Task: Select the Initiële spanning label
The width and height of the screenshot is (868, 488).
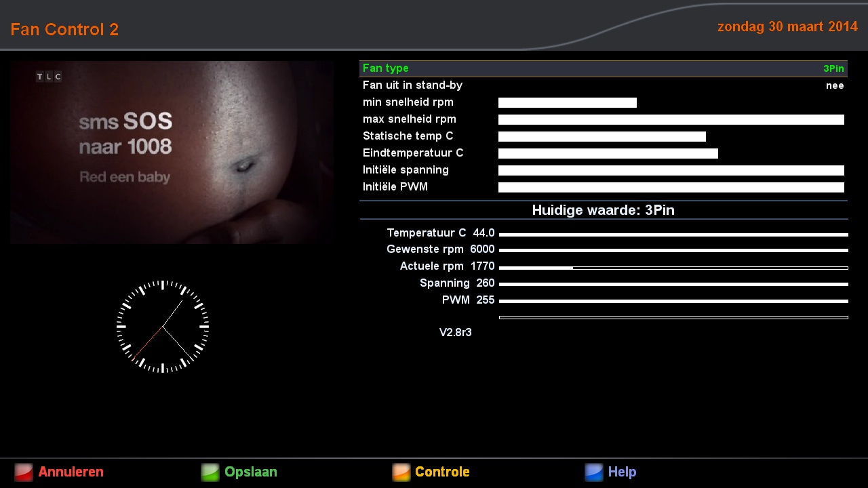Action: tap(406, 170)
